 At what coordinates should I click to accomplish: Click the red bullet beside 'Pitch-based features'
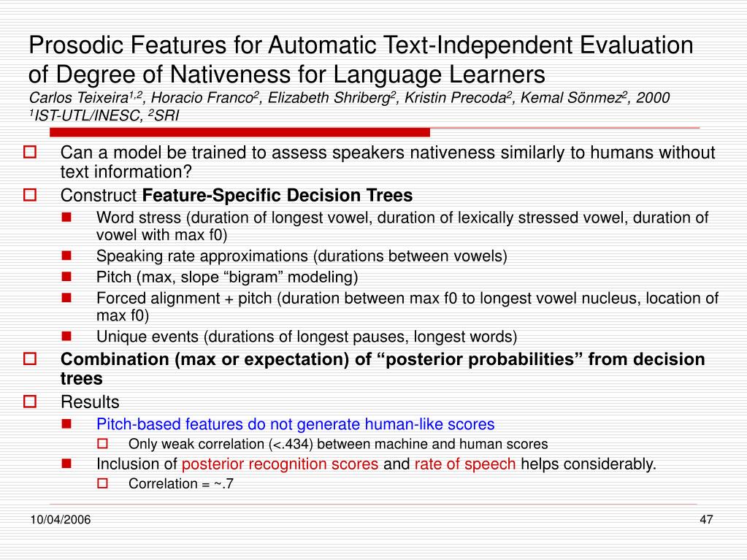point(66,423)
